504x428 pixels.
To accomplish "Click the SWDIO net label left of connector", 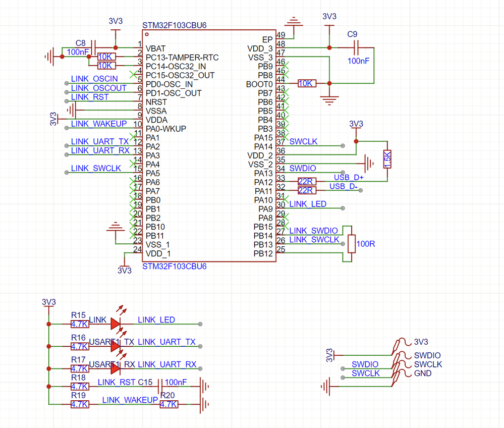I will pyautogui.click(x=365, y=364).
